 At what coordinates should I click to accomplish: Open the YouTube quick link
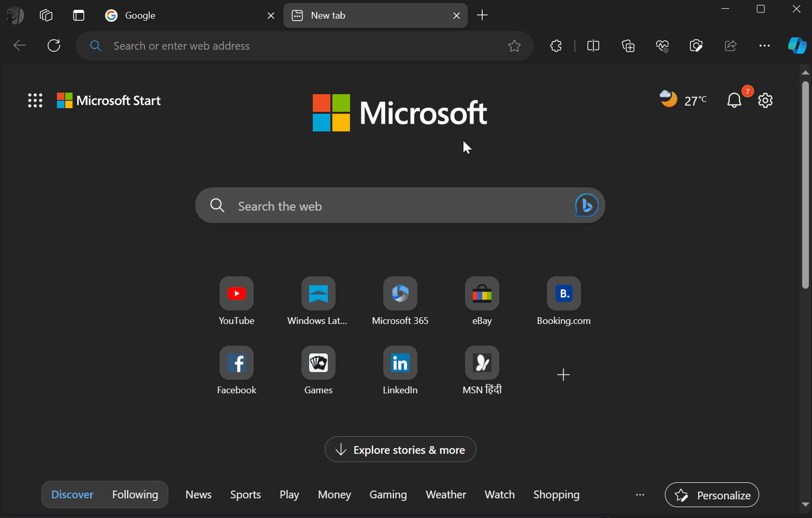237,301
